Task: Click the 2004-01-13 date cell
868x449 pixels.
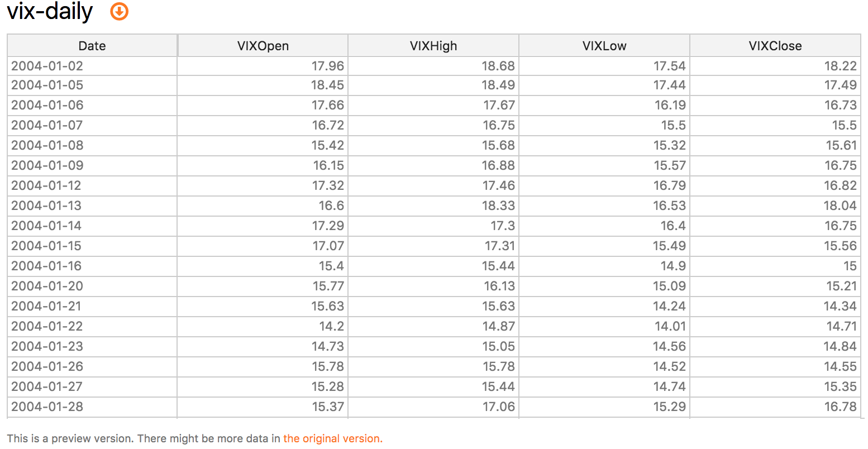Action: tap(46, 206)
